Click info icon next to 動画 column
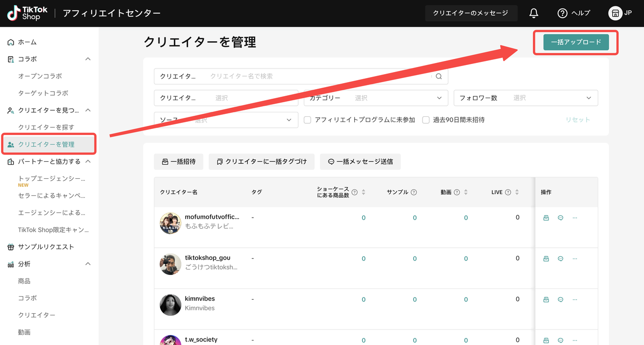 [457, 192]
